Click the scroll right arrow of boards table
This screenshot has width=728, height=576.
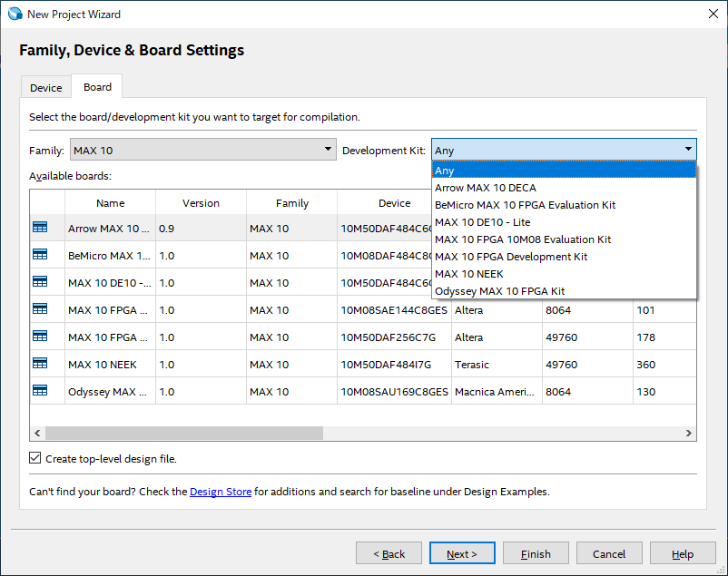click(689, 433)
